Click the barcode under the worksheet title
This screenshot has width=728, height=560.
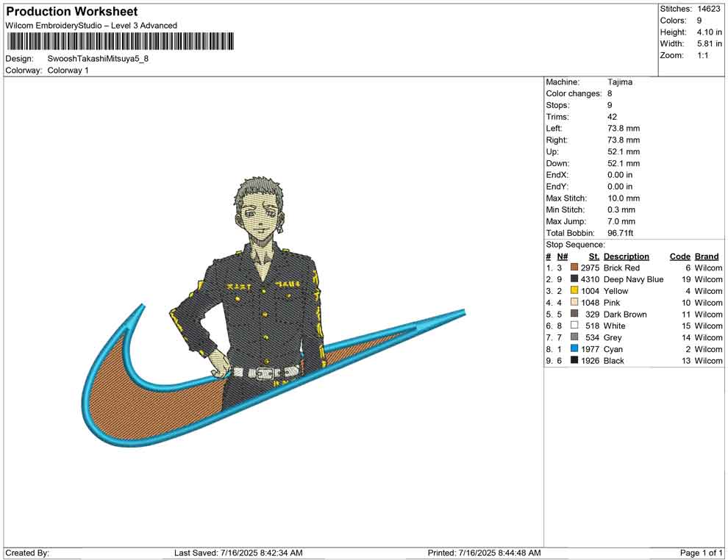tap(120, 41)
